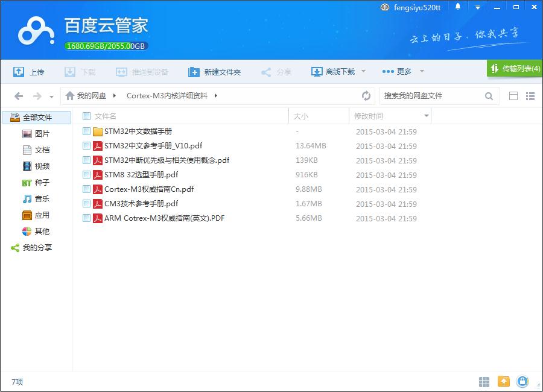Select 图片 category in sidebar
The image size is (543, 392).
click(36, 134)
